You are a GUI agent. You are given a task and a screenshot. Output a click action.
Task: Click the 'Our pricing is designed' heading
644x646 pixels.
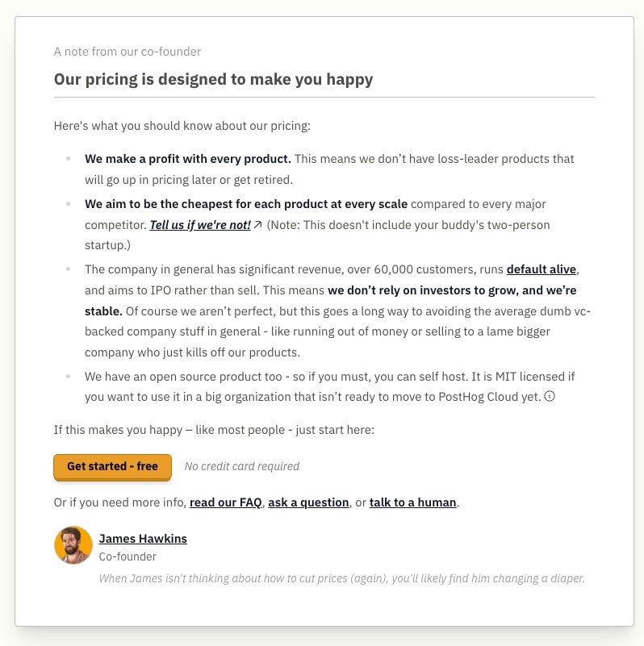pos(213,80)
